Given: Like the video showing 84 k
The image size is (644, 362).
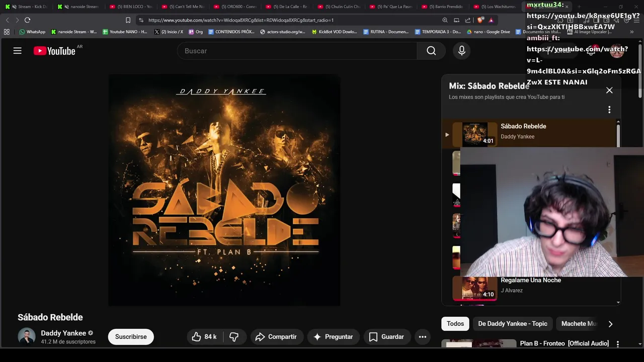Looking at the screenshot, I should (x=204, y=337).
